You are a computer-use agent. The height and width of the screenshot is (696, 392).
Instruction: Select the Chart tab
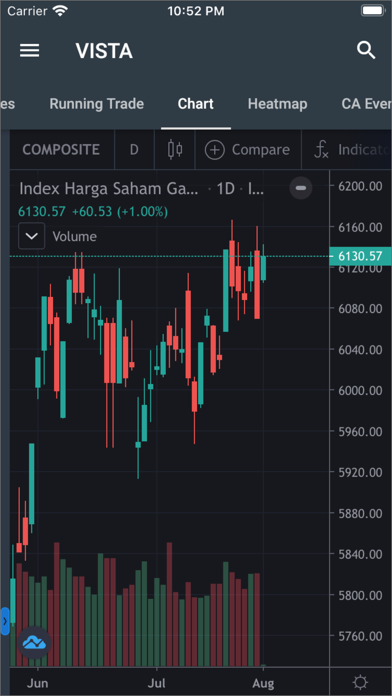(196, 104)
